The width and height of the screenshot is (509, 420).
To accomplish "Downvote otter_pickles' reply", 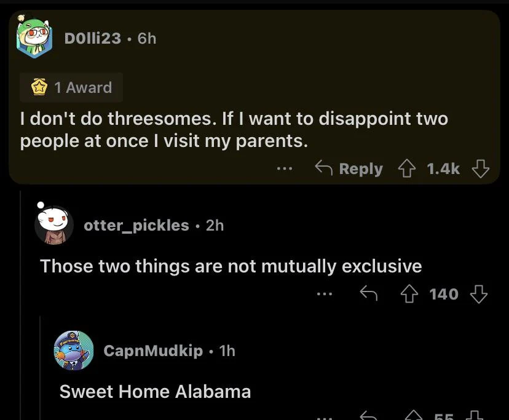I will tap(478, 294).
